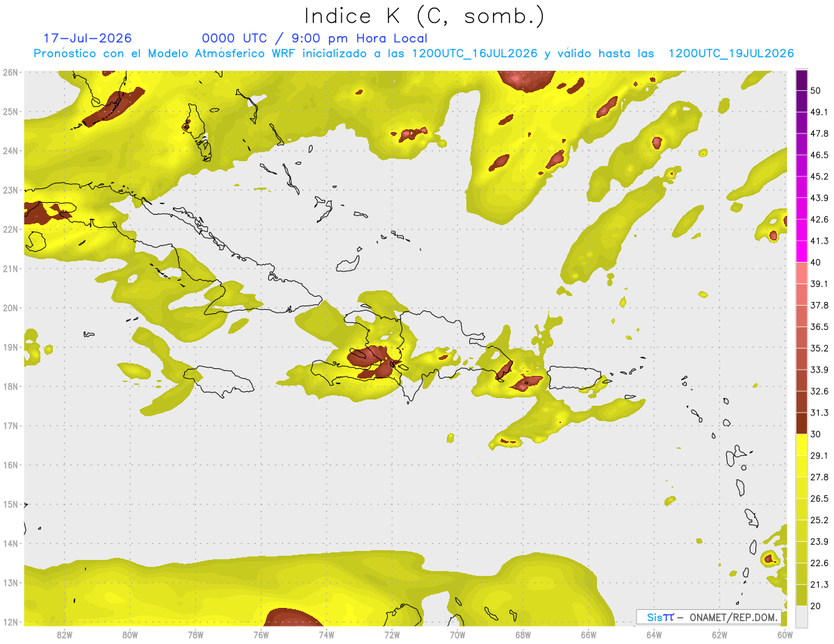Click the bright magenta swatch beside 41.3
Image resolution: width=834 pixels, height=644 pixels.
[801, 251]
